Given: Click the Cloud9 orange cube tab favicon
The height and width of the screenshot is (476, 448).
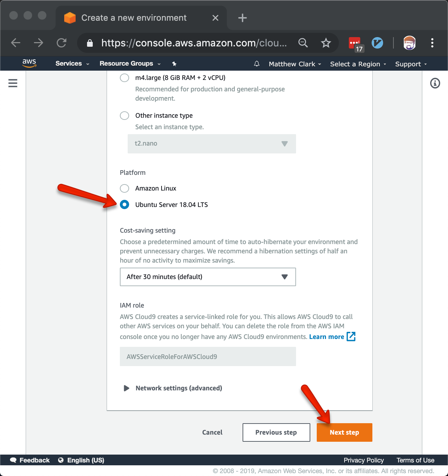Looking at the screenshot, I should (x=70, y=18).
